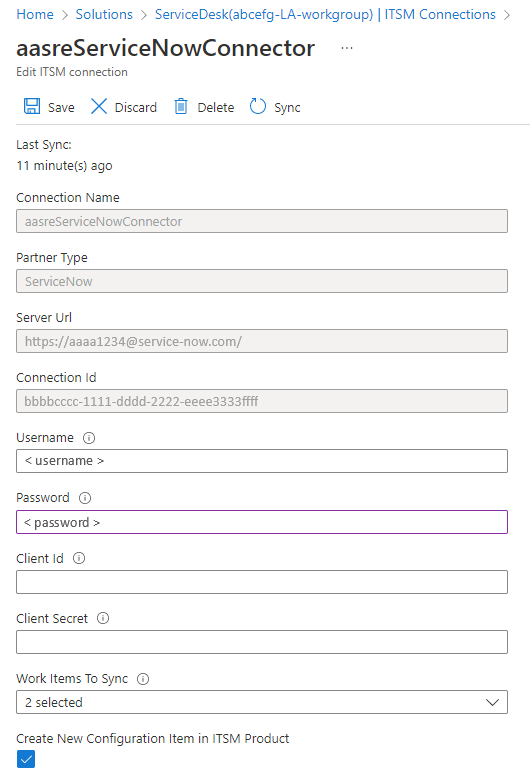Open the ellipsis more options menu

coord(347,48)
